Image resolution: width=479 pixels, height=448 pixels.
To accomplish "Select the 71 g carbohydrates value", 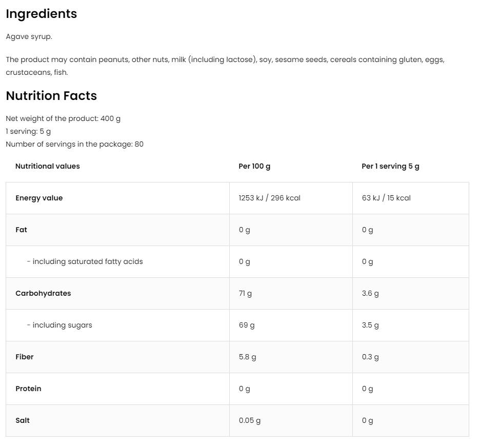I will tap(245, 293).
